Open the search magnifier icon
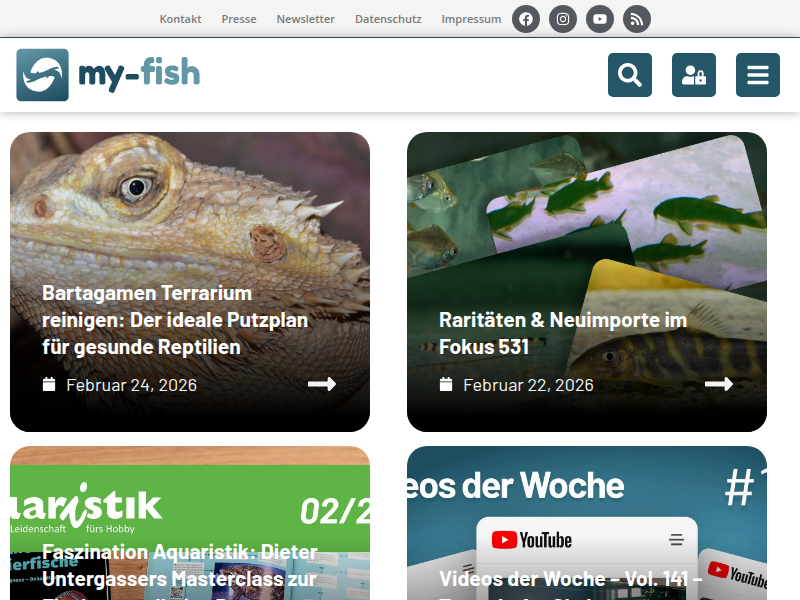This screenshot has height=600, width=800. pos(629,75)
